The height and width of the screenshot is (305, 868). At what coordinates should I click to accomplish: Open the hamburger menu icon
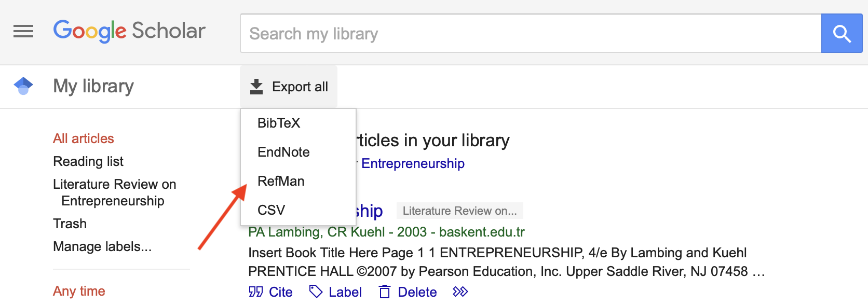click(23, 32)
